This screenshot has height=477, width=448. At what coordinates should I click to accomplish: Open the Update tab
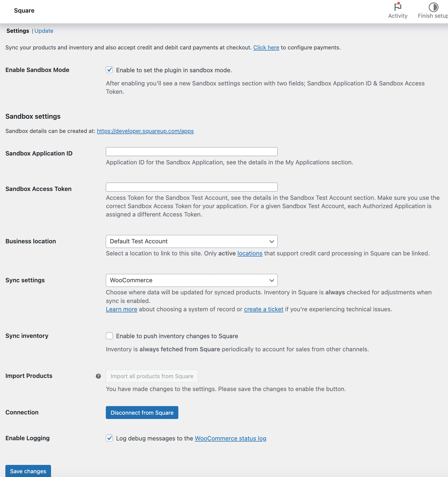pos(44,31)
